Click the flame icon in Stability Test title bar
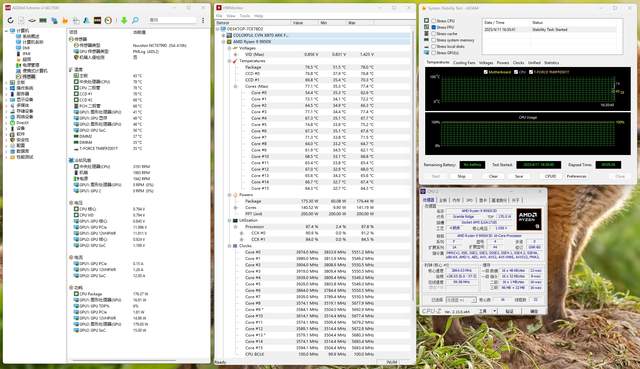 point(424,8)
